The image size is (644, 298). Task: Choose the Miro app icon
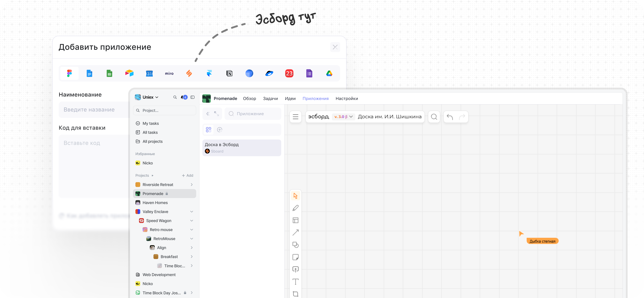point(169,73)
